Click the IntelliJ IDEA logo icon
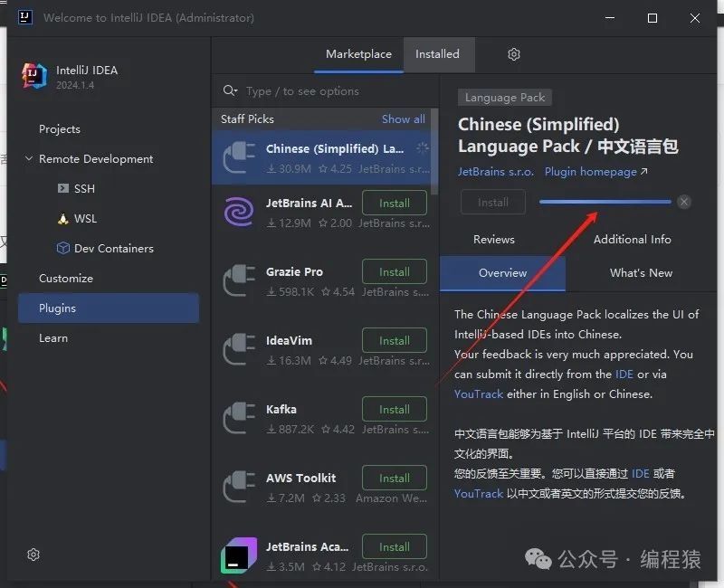Screen dimensions: 724x588 (34, 77)
